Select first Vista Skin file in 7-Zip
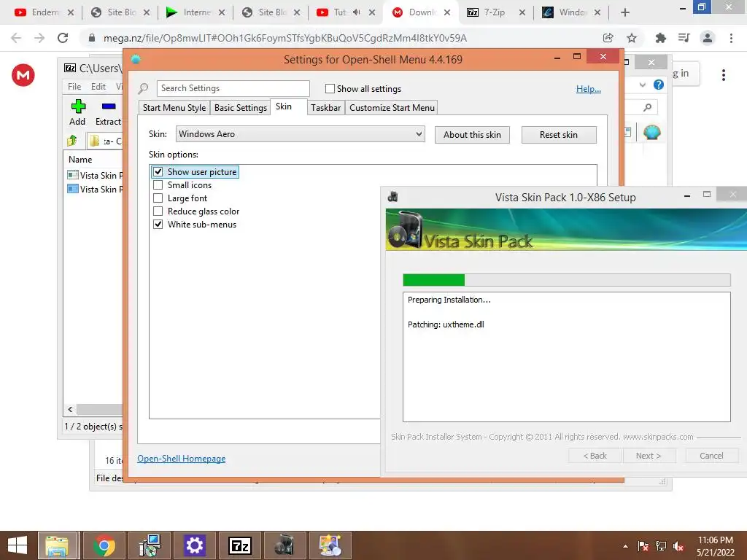This screenshot has height=560, width=747. pos(96,175)
